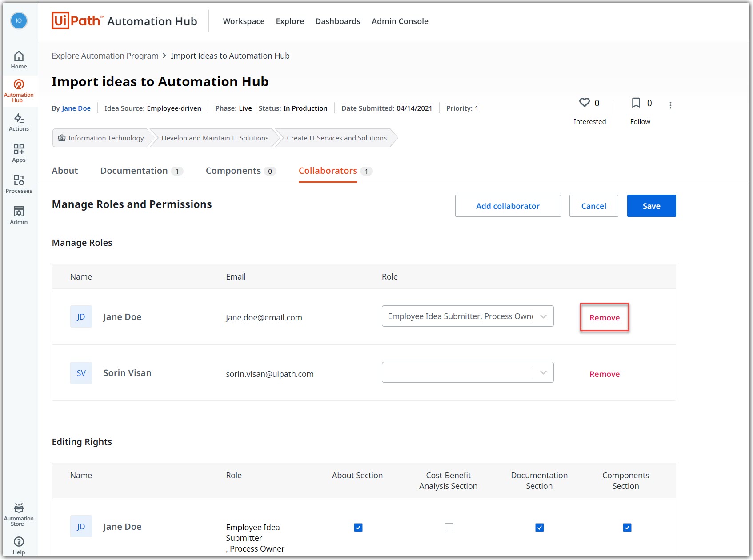Screen dimensions: 753x560
Task: Click the Role column header in Manage Roles
Action: tap(389, 277)
